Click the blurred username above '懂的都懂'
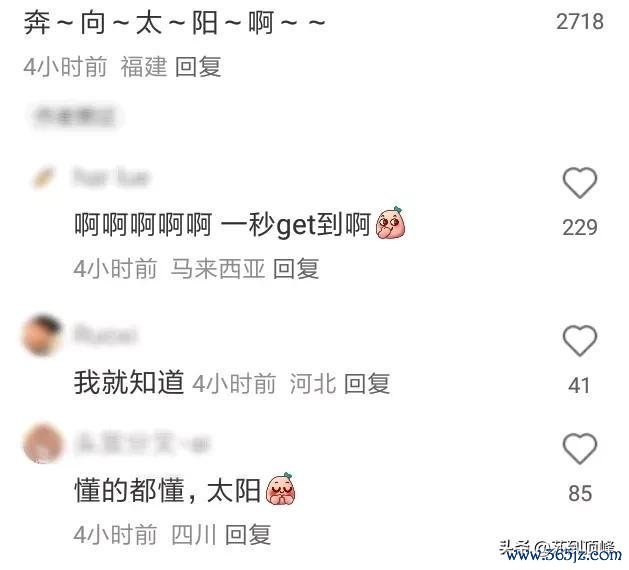The image size is (629, 570). pyautogui.click(x=142, y=441)
